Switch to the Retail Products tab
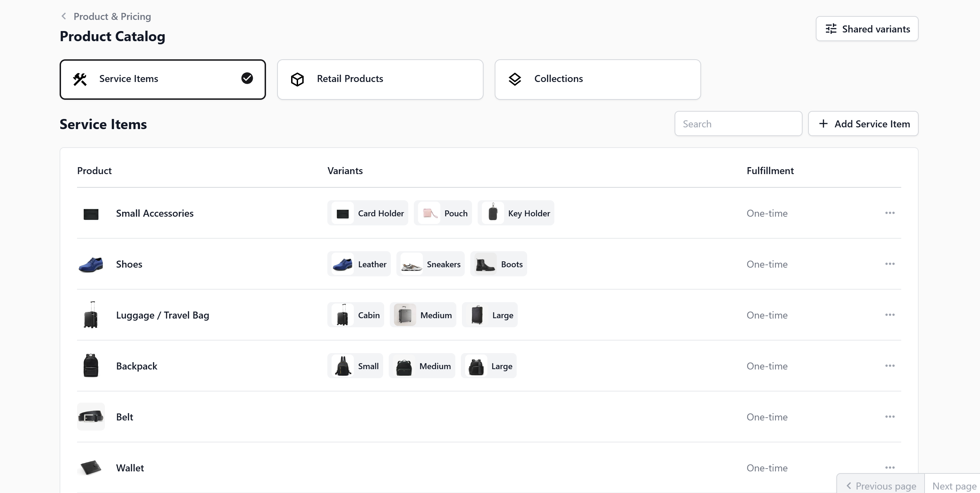980x493 pixels. click(x=380, y=79)
